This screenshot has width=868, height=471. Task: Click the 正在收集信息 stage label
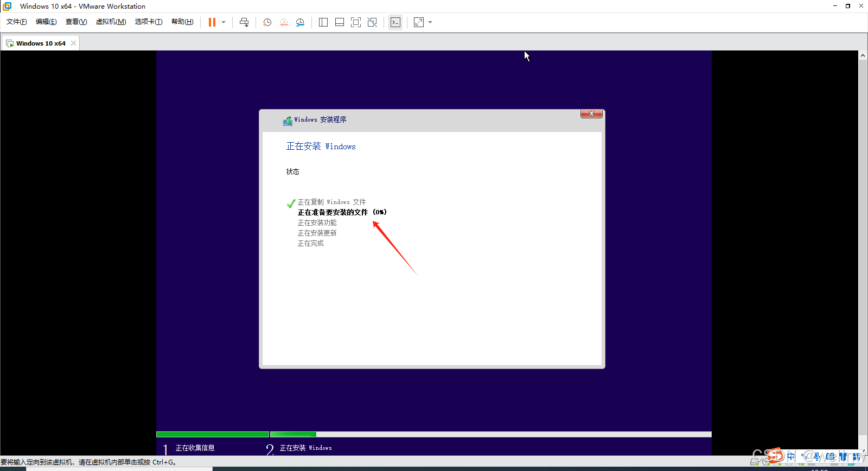[x=195, y=448]
